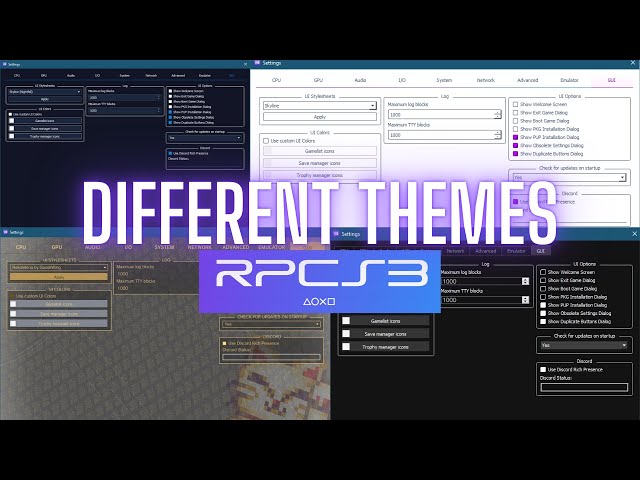This screenshot has height=480, width=640.
Task: Open the System tab in the light-theme window
Action: pos(444,80)
